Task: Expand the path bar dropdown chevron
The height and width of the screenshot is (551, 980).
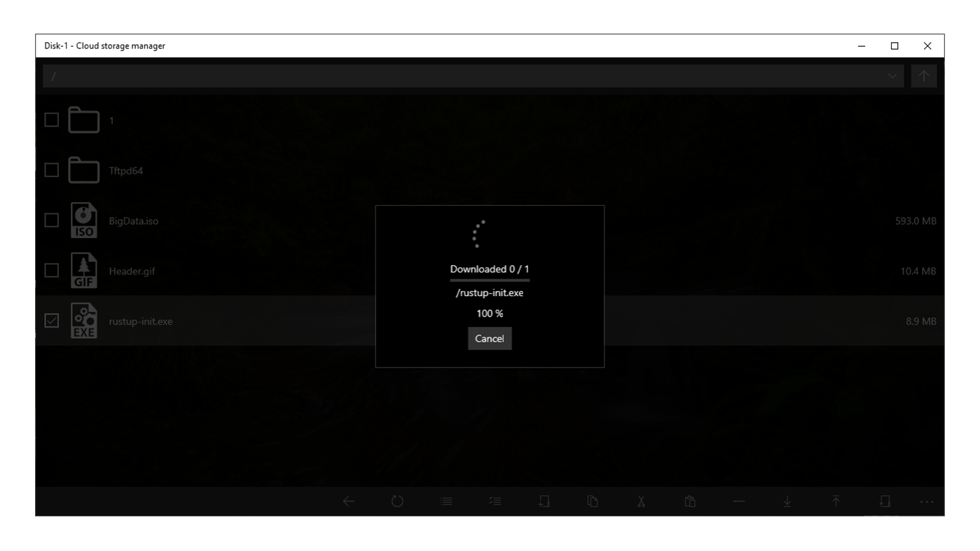Action: click(892, 76)
